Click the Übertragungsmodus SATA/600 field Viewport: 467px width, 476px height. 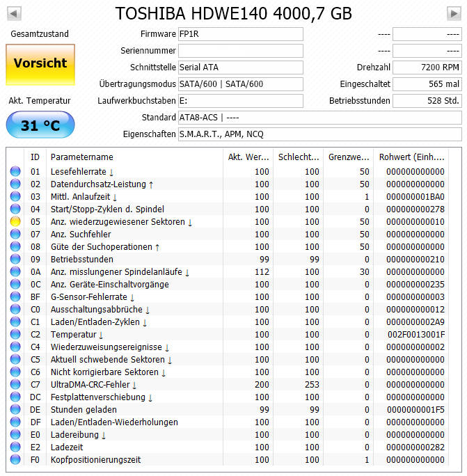241,84
